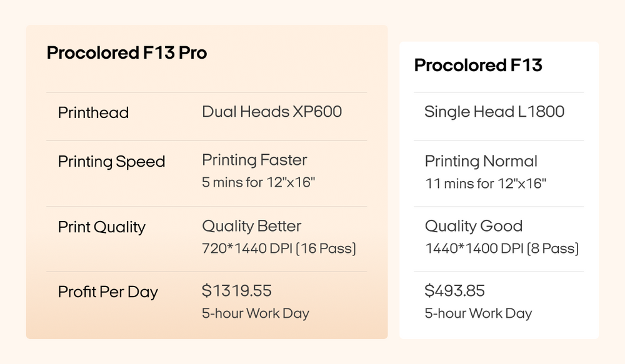The height and width of the screenshot is (364, 625).
Task: Click the Procolored F13 heading
Action: coord(478,65)
